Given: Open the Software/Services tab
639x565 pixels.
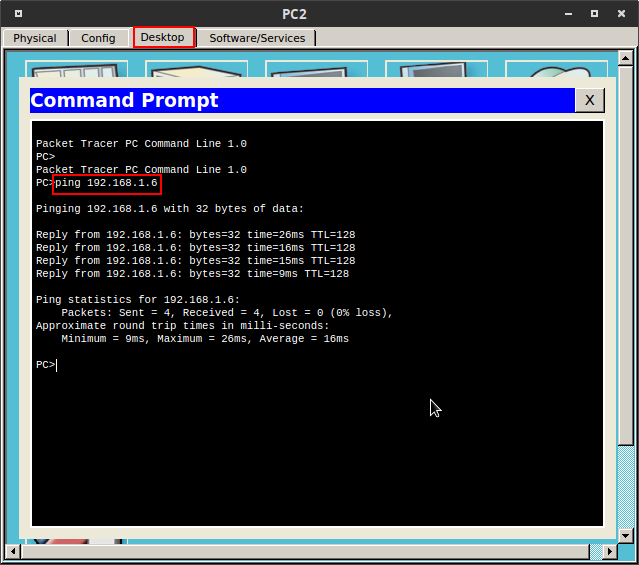Looking at the screenshot, I should coord(257,38).
